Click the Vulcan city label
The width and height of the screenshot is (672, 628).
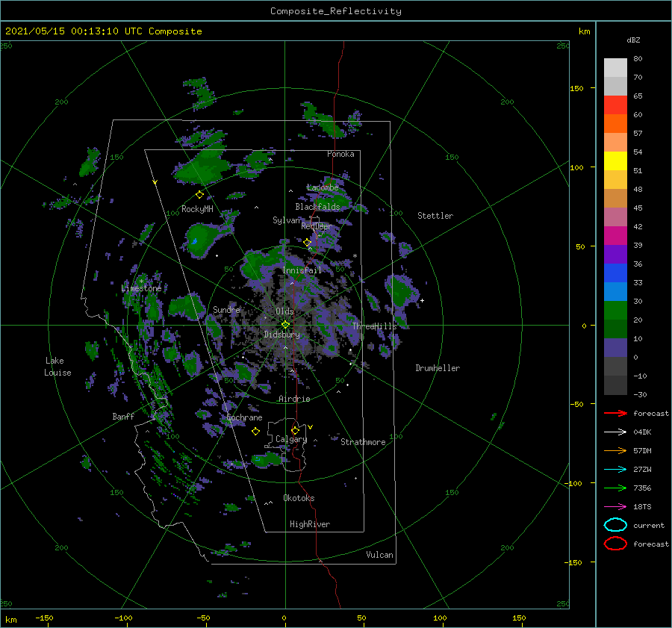(380, 555)
